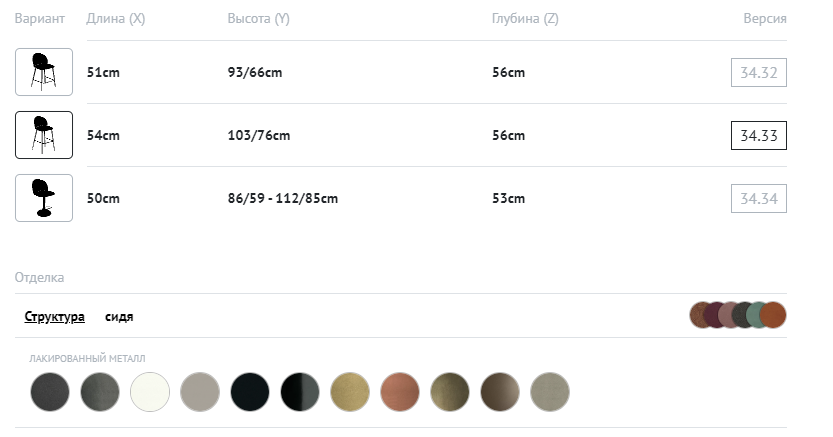Pick the copper metal swatch

point(400,391)
